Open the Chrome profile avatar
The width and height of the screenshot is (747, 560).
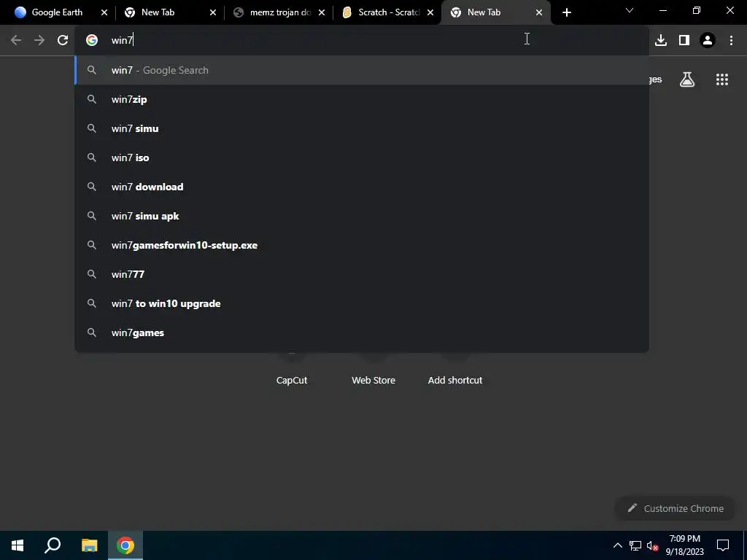pyautogui.click(x=708, y=41)
